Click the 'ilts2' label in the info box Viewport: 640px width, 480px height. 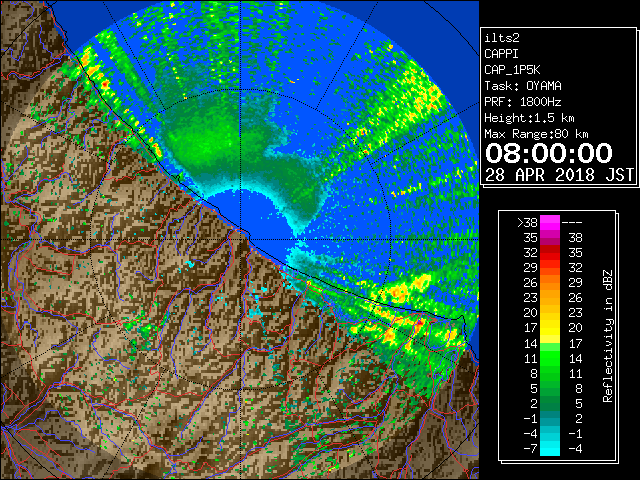pyautogui.click(x=502, y=38)
